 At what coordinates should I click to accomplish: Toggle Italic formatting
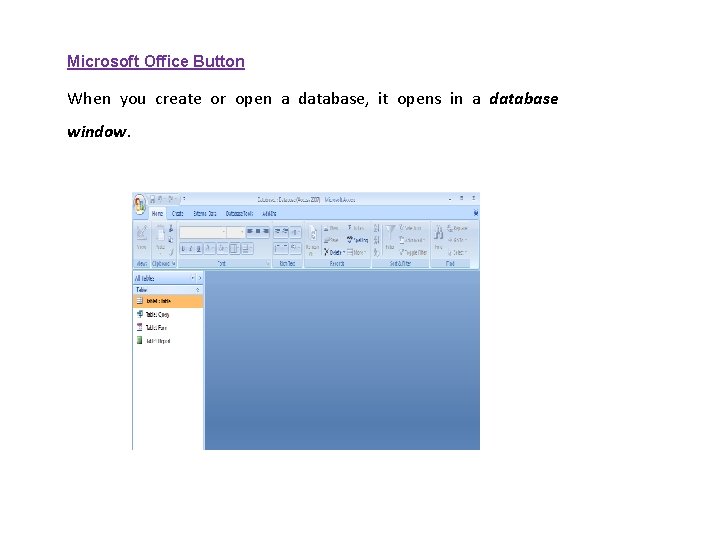(190, 248)
